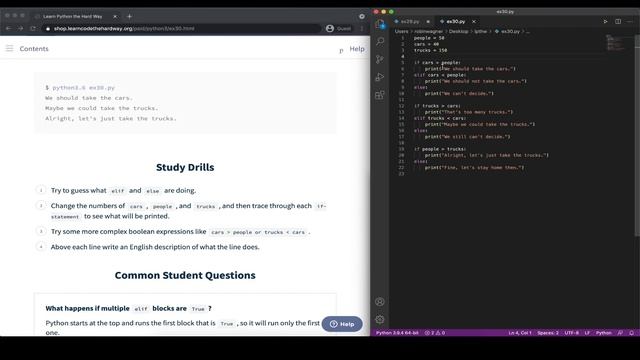Click code line 'trucks = 150'

(430, 50)
